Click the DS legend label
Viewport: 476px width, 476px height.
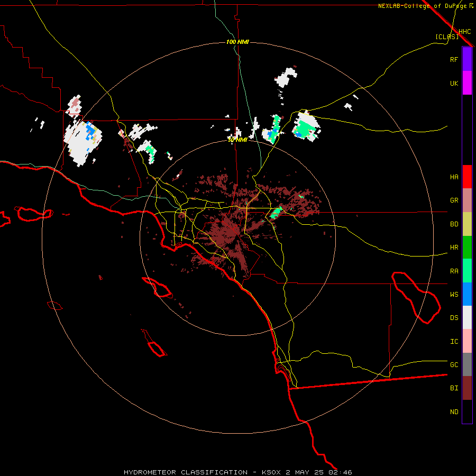pos(454,317)
